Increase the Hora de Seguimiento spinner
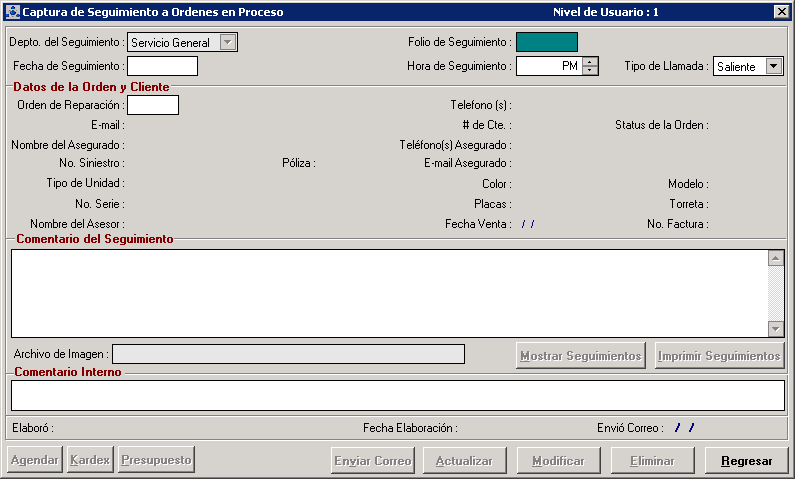The width and height of the screenshot is (798, 482). pos(590,61)
